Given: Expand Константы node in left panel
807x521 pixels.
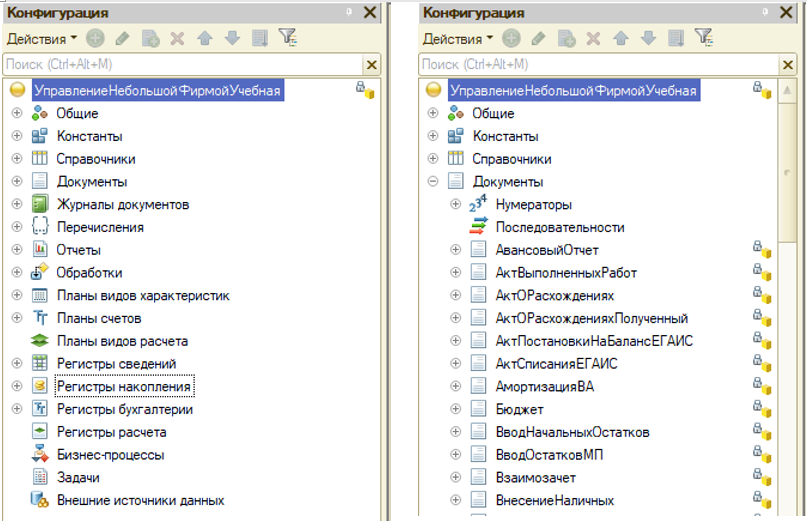Looking at the screenshot, I should click(x=17, y=135).
